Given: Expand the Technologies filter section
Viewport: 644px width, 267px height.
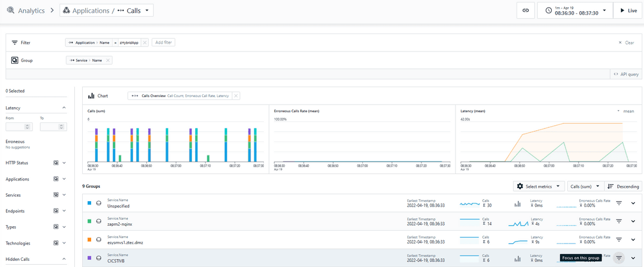Looking at the screenshot, I should coord(64,243).
